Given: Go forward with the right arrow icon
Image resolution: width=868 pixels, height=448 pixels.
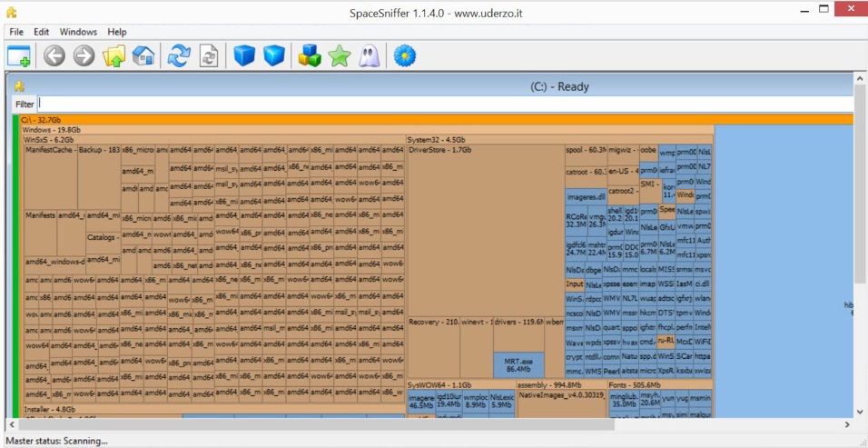Looking at the screenshot, I should point(84,56).
